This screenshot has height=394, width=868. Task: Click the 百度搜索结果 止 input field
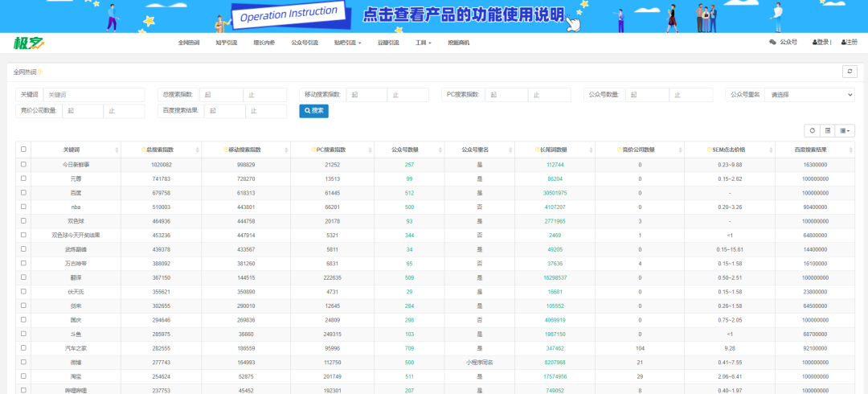click(x=266, y=111)
